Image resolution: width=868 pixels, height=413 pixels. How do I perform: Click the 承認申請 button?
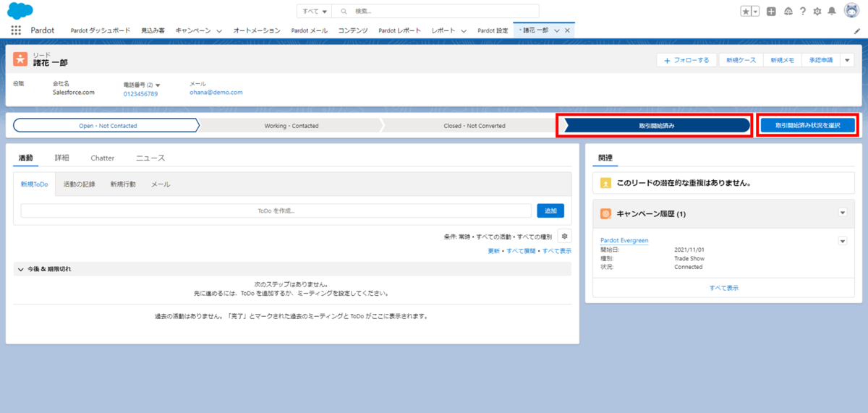coord(821,60)
